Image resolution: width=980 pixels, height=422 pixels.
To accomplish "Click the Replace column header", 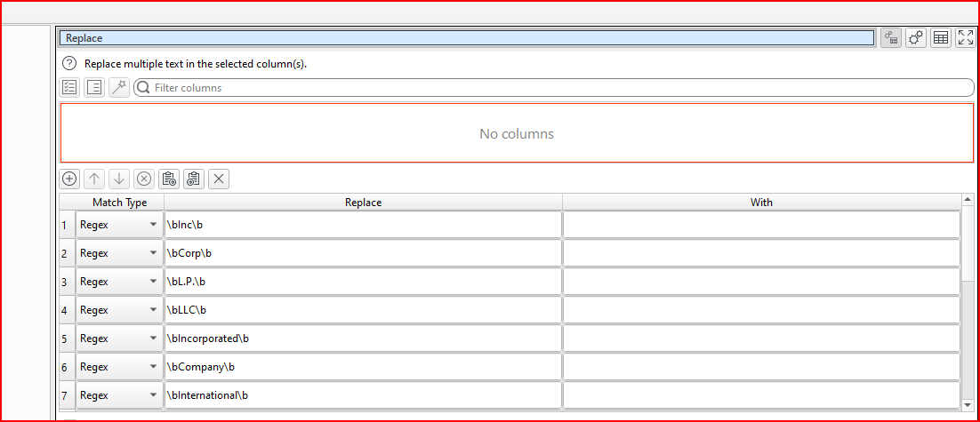I will coord(363,203).
